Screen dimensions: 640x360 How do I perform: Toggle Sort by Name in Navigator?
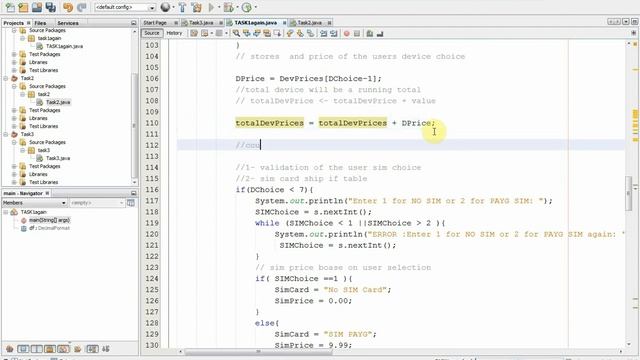(x=93, y=349)
